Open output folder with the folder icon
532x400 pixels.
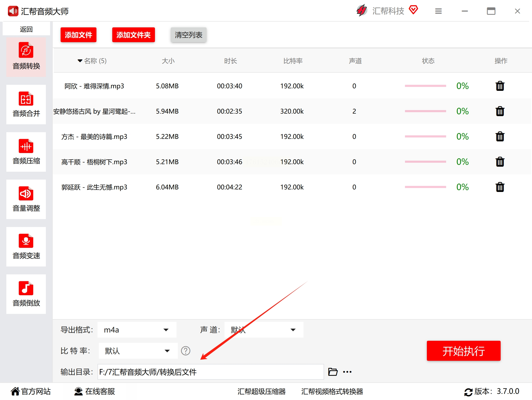pos(333,372)
